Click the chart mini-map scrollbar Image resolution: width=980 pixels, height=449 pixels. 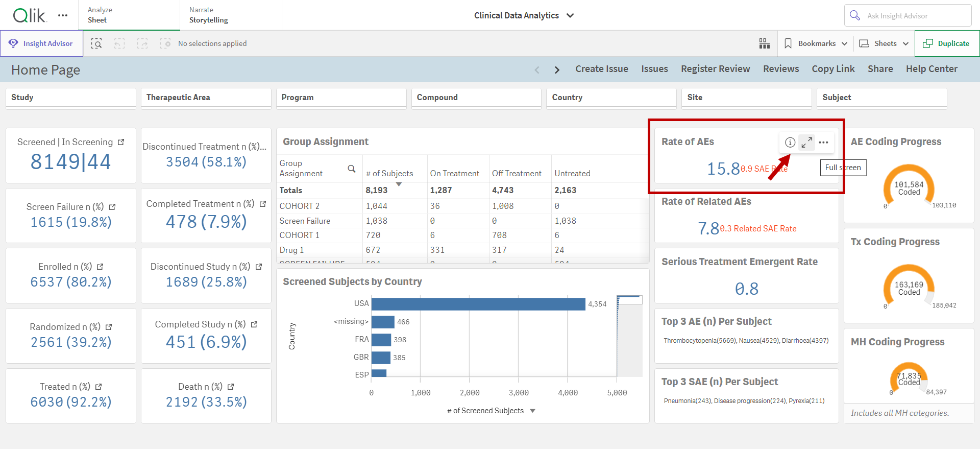pos(629,336)
